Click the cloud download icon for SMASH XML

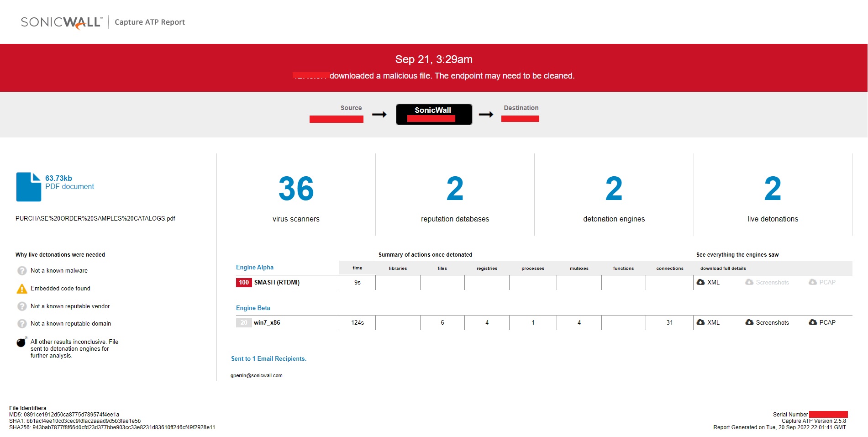[x=700, y=282]
